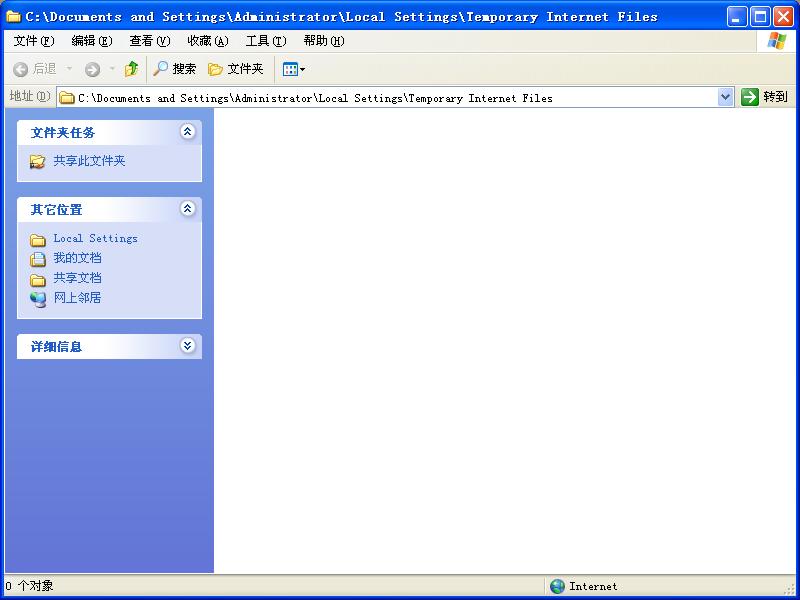Open 网上邻居 network places
Screen dimensions: 800x600
[x=77, y=297]
